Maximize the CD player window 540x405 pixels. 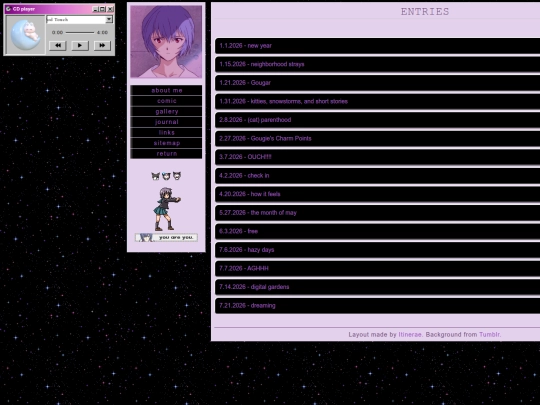coord(102,9)
